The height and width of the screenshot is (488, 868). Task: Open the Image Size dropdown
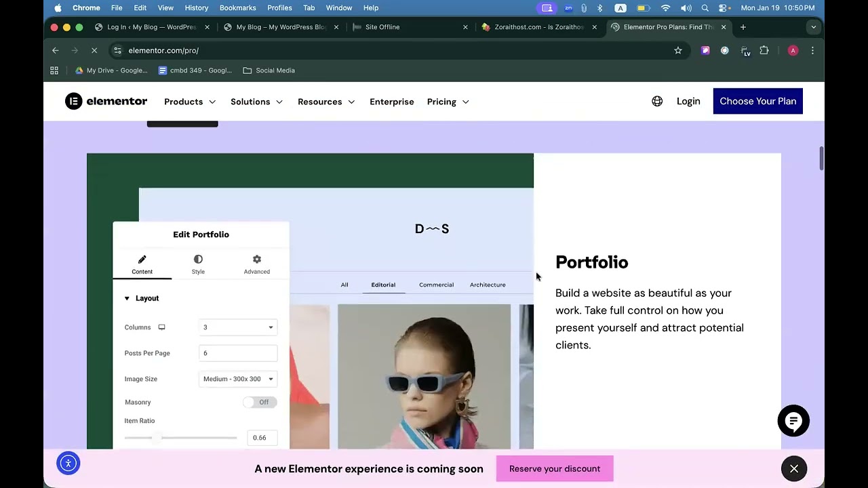(x=238, y=379)
